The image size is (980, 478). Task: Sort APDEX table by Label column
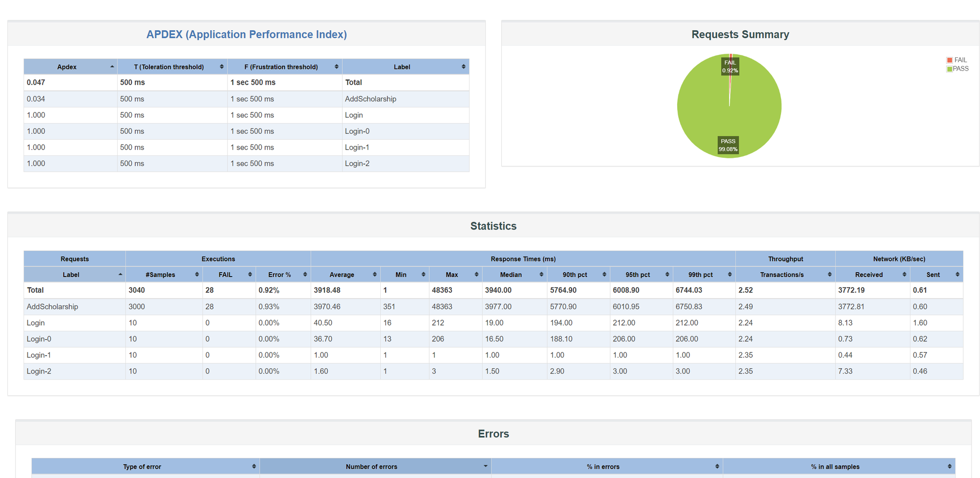click(402, 67)
